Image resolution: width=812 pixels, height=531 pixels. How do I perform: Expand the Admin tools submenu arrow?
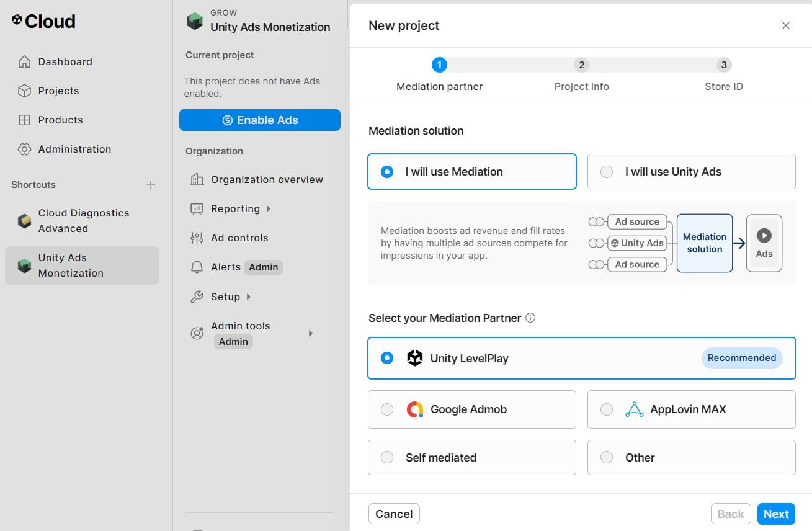point(311,334)
